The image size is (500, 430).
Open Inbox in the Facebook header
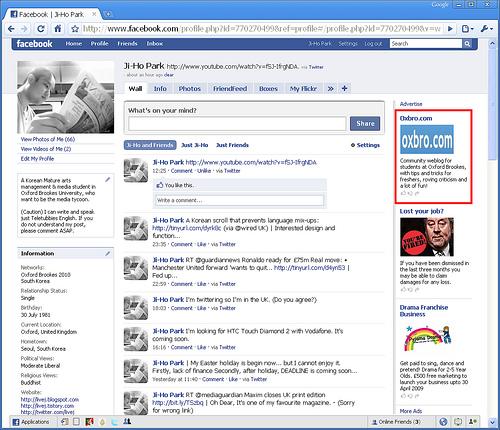click(x=155, y=44)
